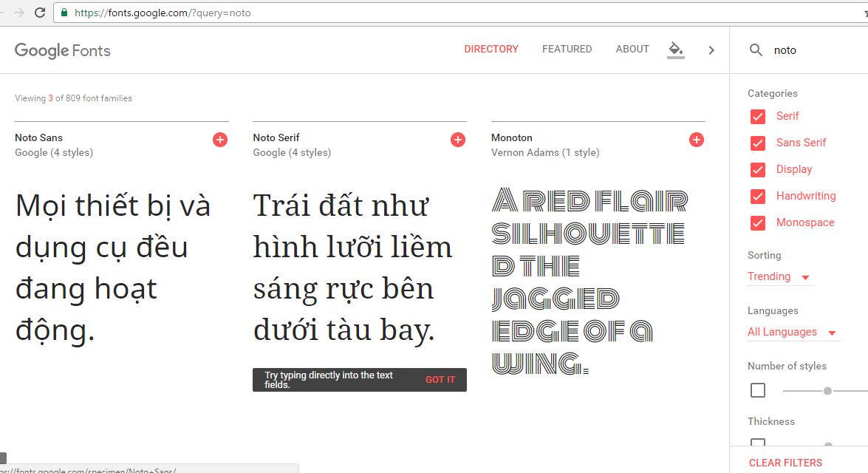The width and height of the screenshot is (868, 473).
Task: Uncheck the Serif category checkbox
Action: click(758, 117)
